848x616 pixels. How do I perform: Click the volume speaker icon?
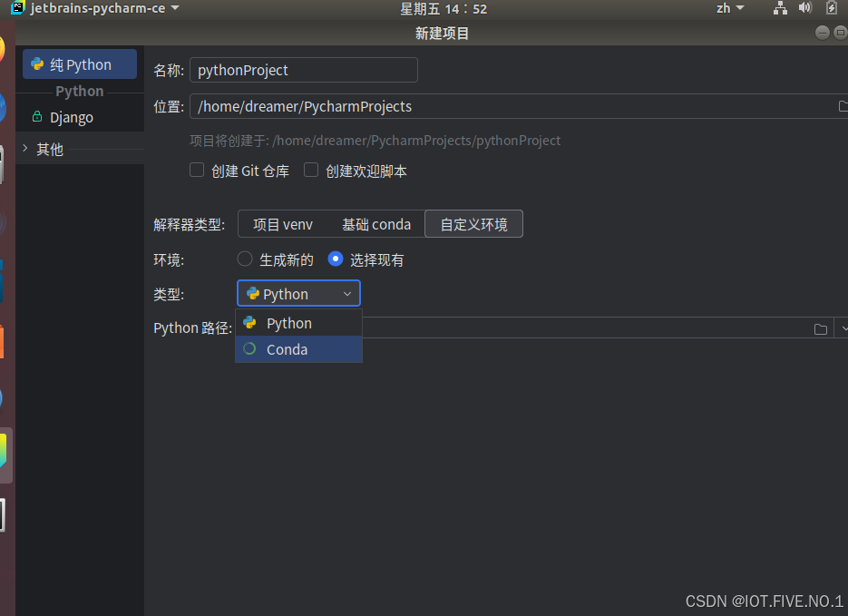click(x=805, y=7)
